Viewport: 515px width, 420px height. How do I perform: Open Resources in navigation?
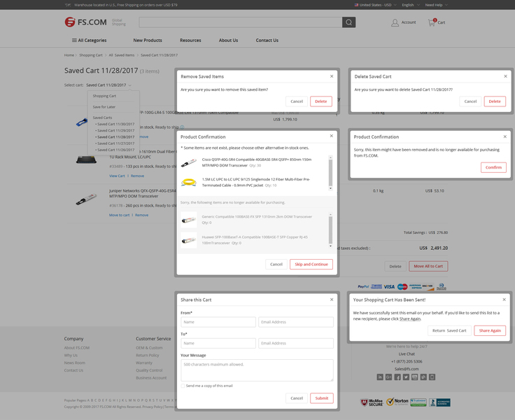pyautogui.click(x=190, y=40)
